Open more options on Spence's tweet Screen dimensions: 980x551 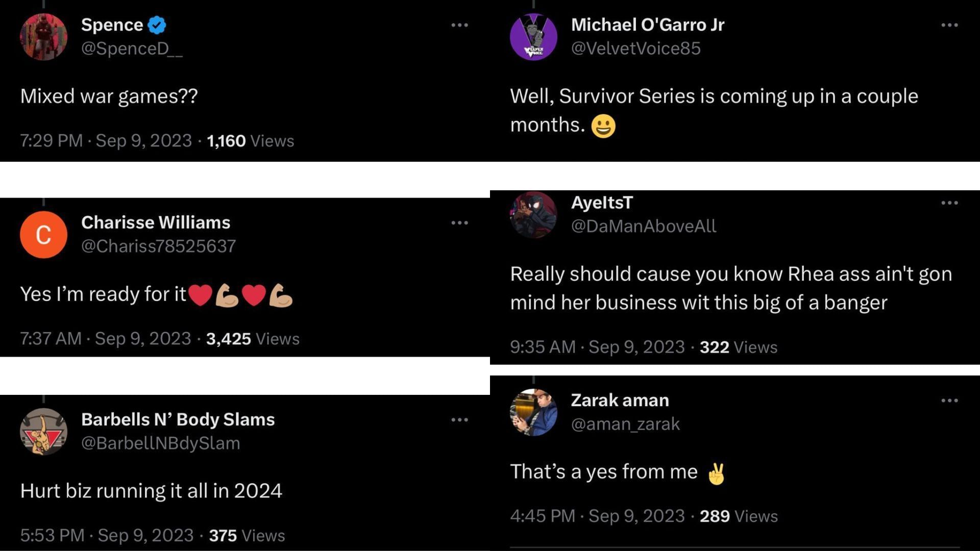pyautogui.click(x=459, y=25)
